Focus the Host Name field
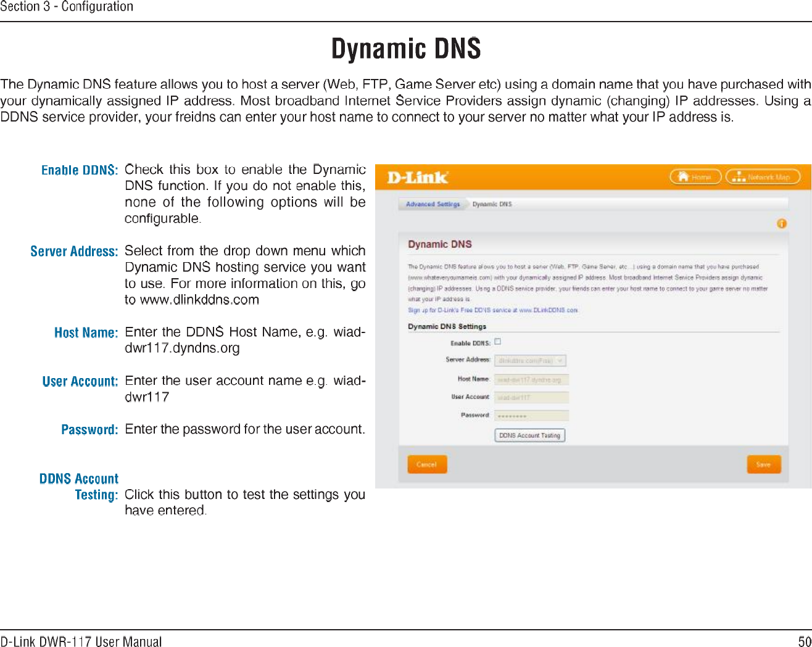The width and height of the screenshot is (812, 647). point(531,379)
